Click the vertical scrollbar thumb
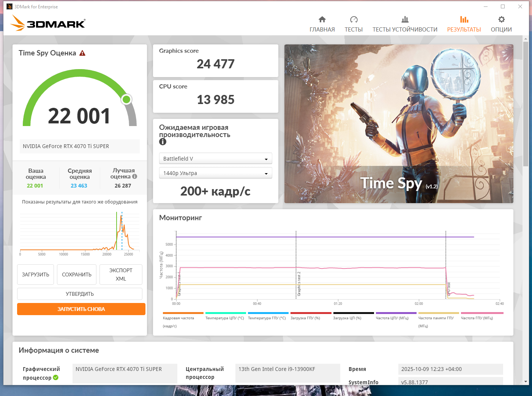532x396 pixels. tap(526, 104)
